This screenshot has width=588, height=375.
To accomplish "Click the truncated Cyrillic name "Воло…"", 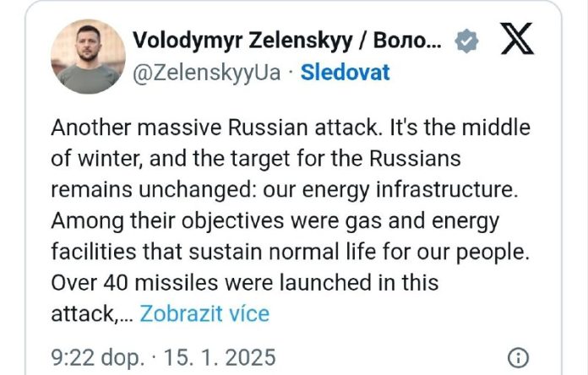I will tap(407, 40).
